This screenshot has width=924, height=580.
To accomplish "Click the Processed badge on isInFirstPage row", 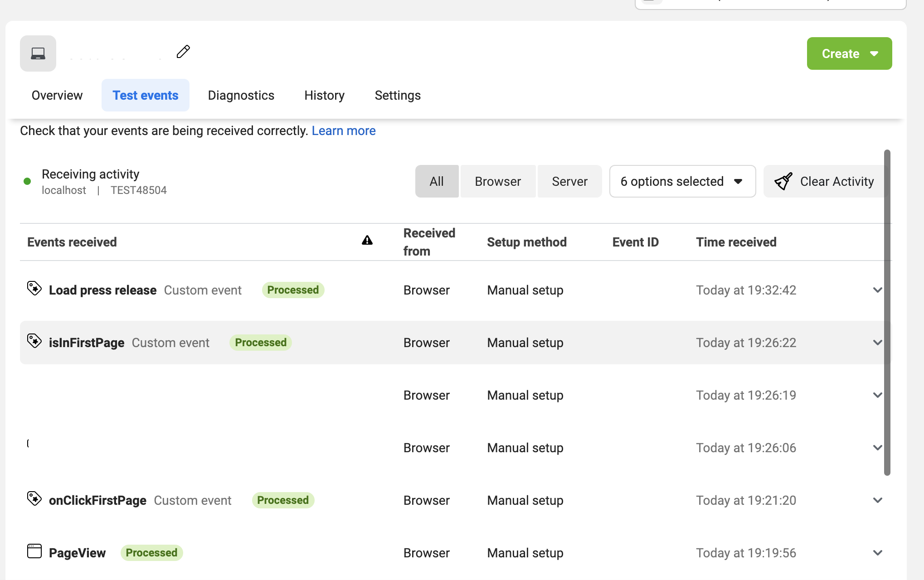I will click(261, 343).
